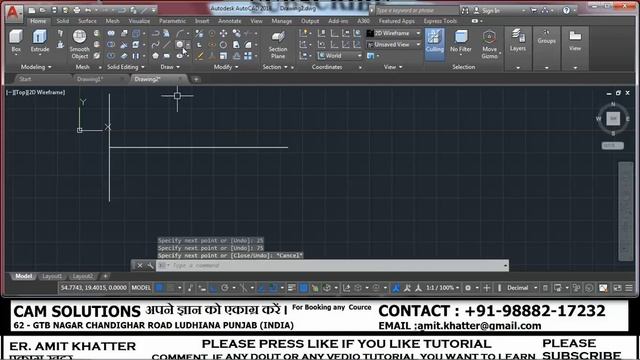Viewport: 640px width, 360px height.
Task: Toggle MODEL space button in status bar
Action: coord(141,288)
